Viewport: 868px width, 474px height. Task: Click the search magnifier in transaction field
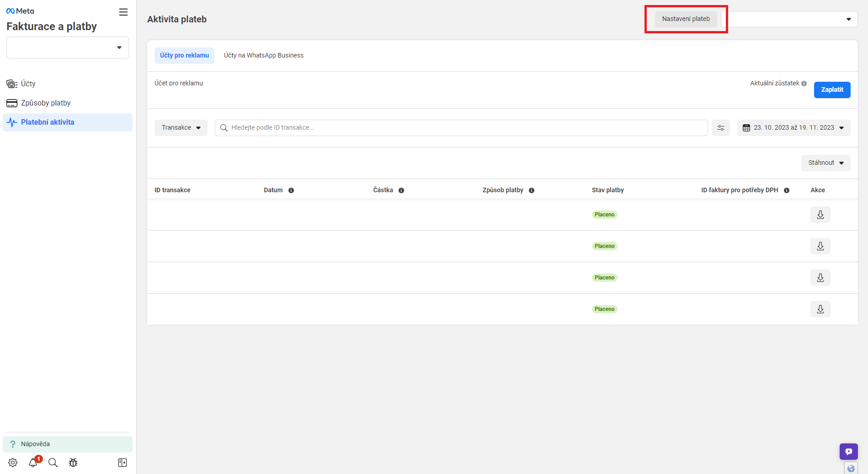(x=224, y=128)
